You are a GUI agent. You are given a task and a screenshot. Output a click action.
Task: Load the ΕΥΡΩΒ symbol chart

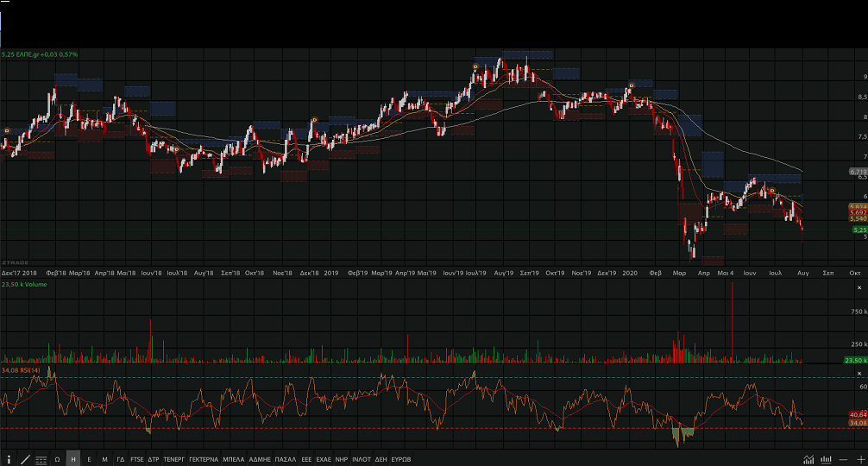tap(401, 459)
